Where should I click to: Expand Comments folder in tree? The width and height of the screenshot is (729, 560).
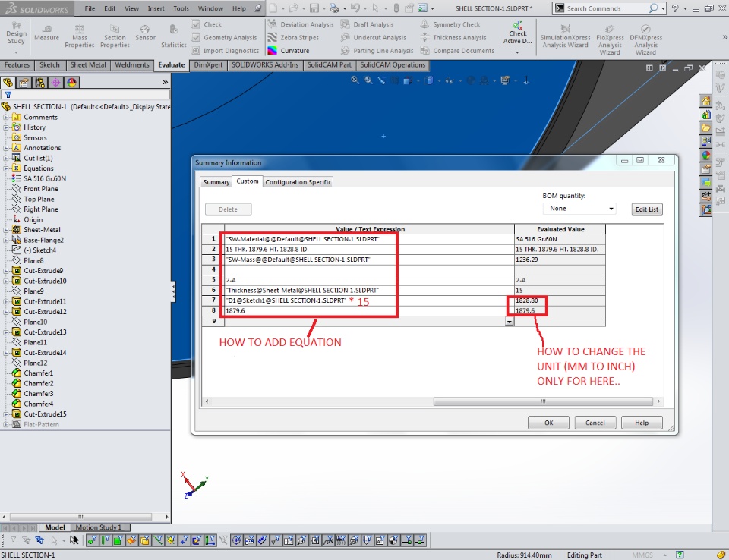click(6, 117)
